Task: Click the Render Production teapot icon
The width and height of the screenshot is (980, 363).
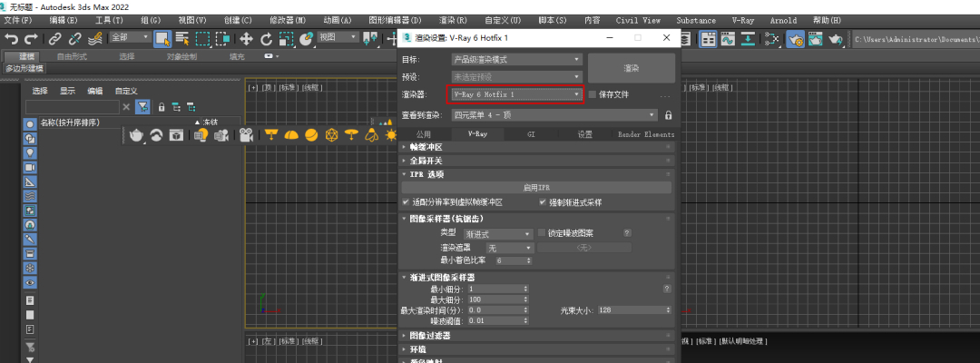Action: point(836,39)
